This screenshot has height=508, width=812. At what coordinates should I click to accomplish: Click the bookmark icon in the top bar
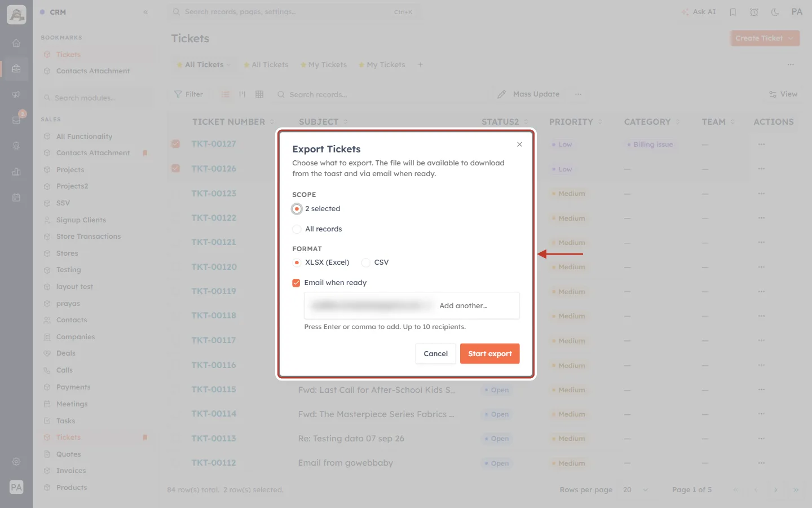click(733, 12)
